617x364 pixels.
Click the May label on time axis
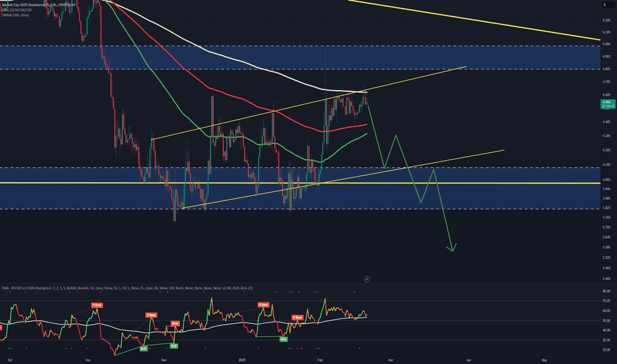point(545,360)
